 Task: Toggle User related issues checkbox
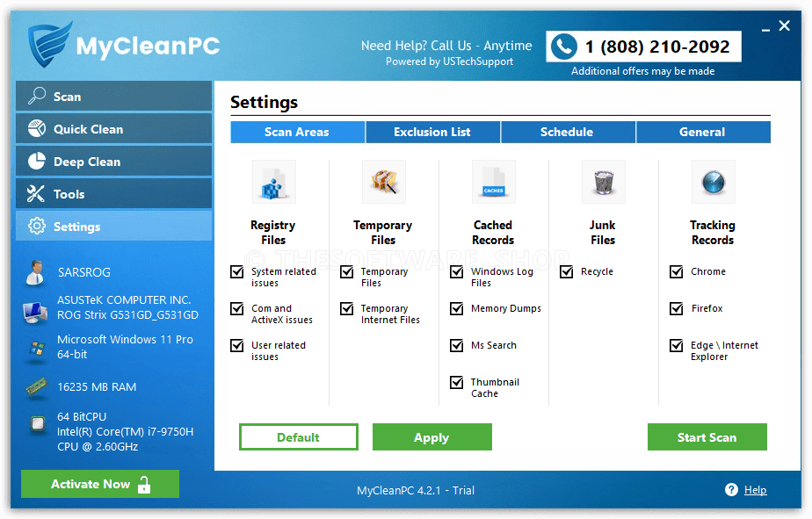tap(237, 345)
